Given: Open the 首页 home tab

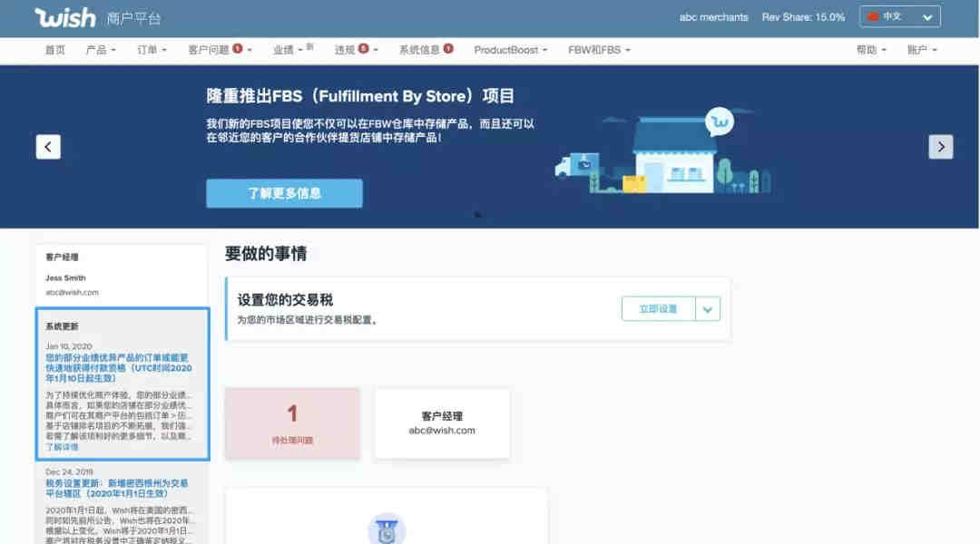Looking at the screenshot, I should [55, 50].
